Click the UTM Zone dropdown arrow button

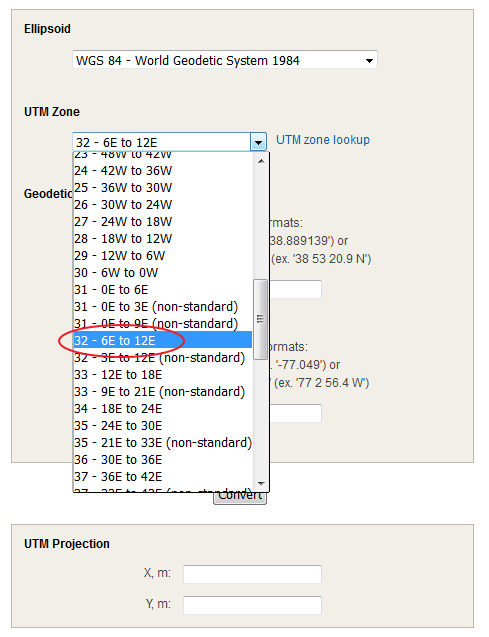tap(258, 143)
